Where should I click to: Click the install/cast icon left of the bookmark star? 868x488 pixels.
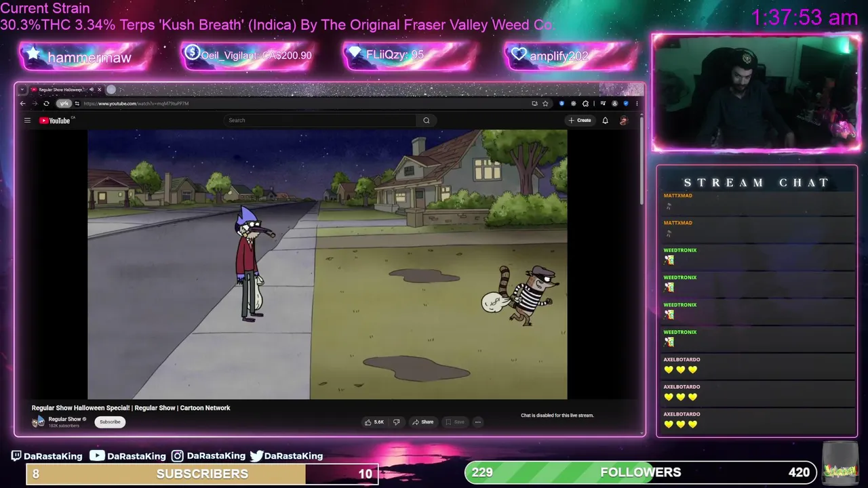pyautogui.click(x=534, y=104)
